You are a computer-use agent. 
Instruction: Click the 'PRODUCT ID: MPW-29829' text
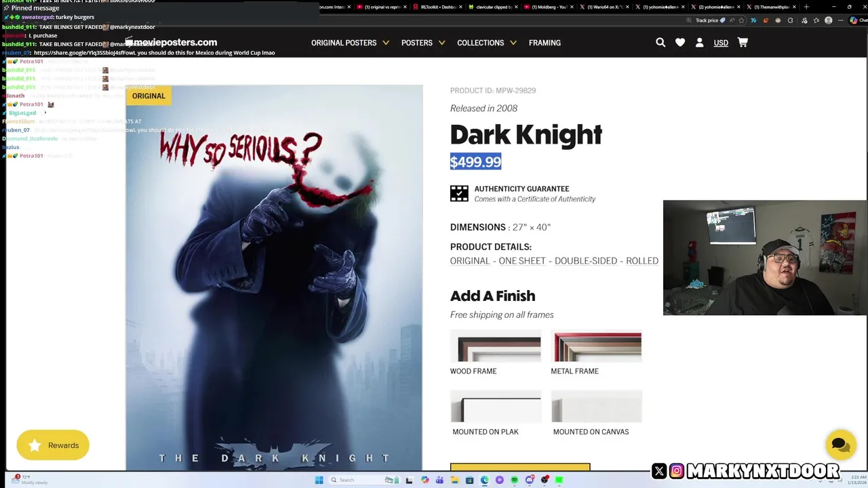pos(493,91)
